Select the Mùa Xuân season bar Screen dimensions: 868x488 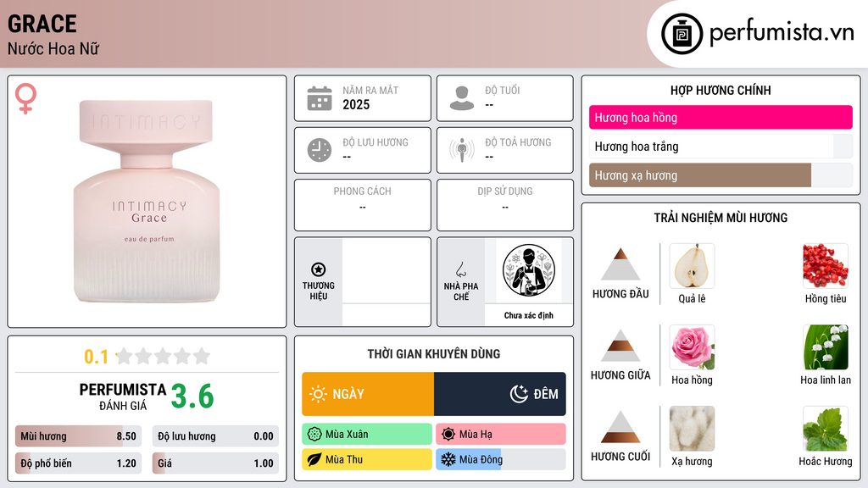[367, 435]
